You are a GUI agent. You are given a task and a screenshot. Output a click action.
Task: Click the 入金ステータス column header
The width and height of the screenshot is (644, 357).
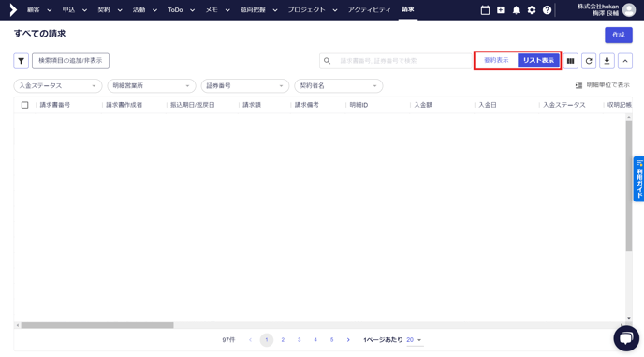tap(564, 105)
